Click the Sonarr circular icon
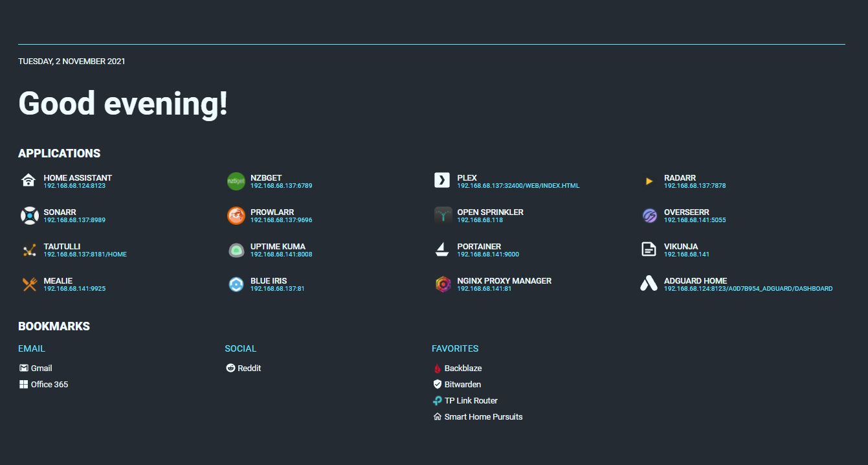 tap(29, 216)
